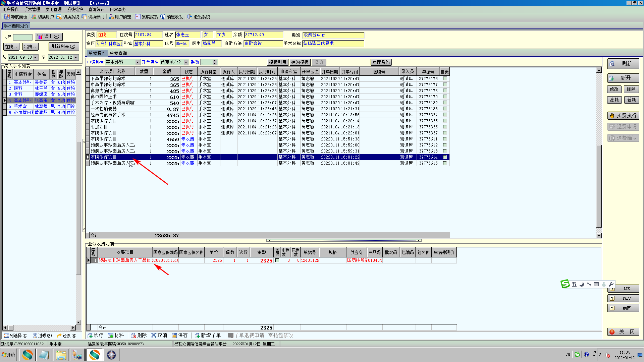Check the 医保 checkbox in charge detail row
Image resolution: width=644 pixels, height=362 pixels.
(277, 260)
